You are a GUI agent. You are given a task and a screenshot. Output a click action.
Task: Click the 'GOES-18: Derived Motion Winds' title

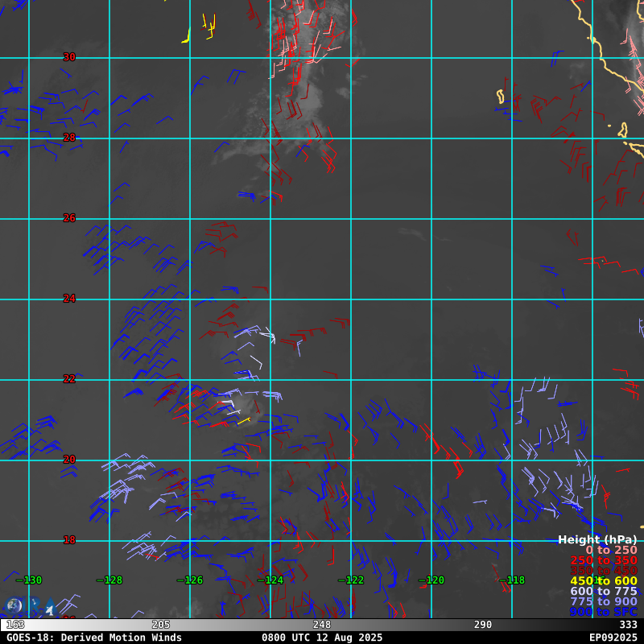coord(94,638)
